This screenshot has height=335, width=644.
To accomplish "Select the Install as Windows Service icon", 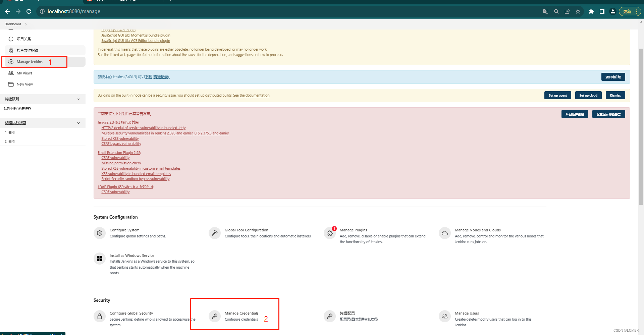I will pyautogui.click(x=99, y=258).
